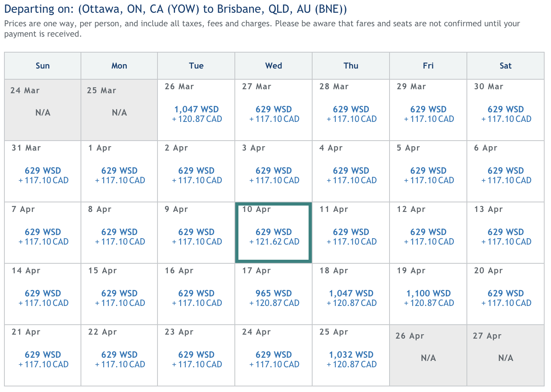
Task: Pick the 31 Mar fare cell
Action: tap(43, 171)
